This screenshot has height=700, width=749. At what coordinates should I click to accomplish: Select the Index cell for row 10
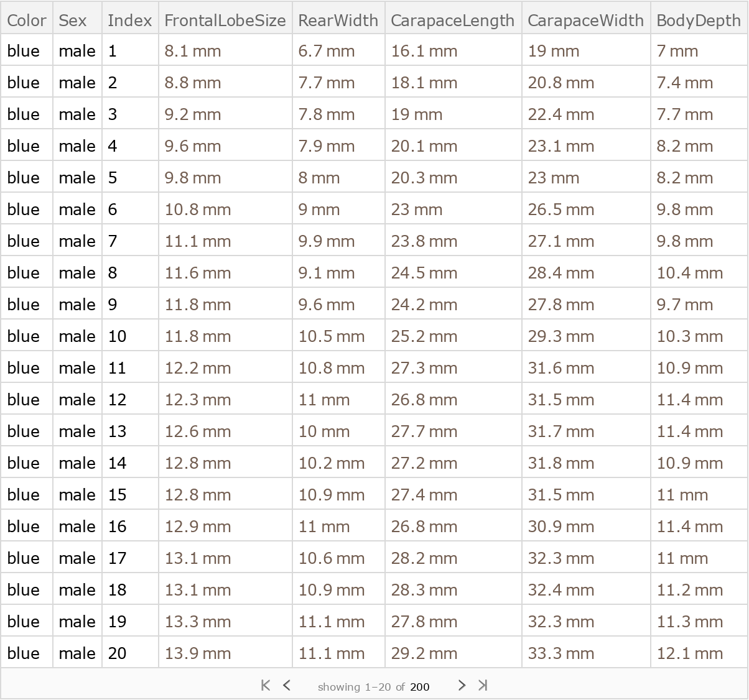118,336
